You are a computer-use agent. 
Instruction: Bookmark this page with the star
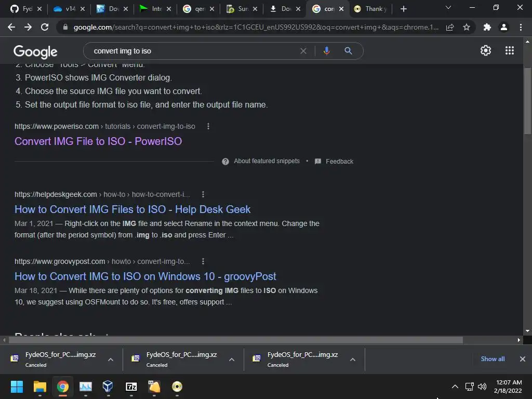click(x=467, y=27)
